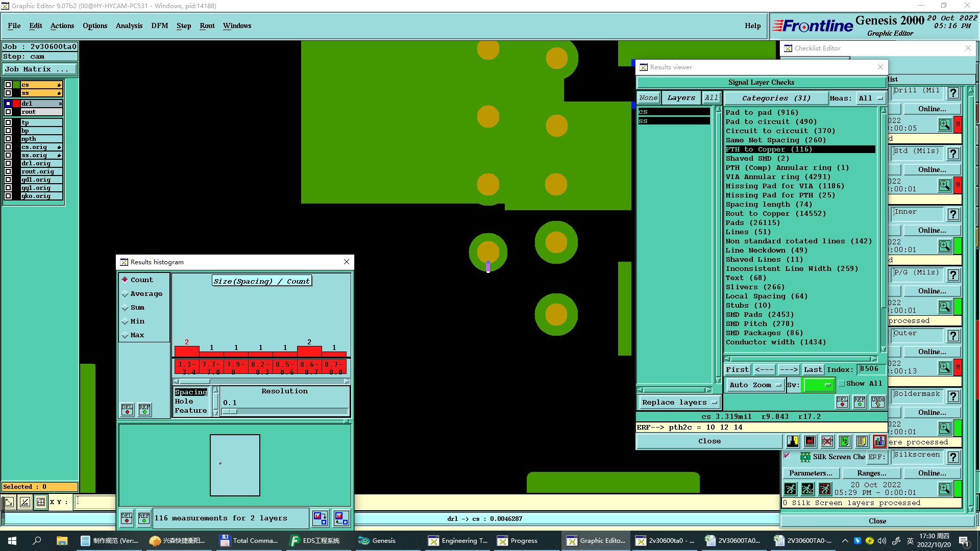Click the Silk Screen run checklist icon
The image size is (980, 551).
click(790, 489)
